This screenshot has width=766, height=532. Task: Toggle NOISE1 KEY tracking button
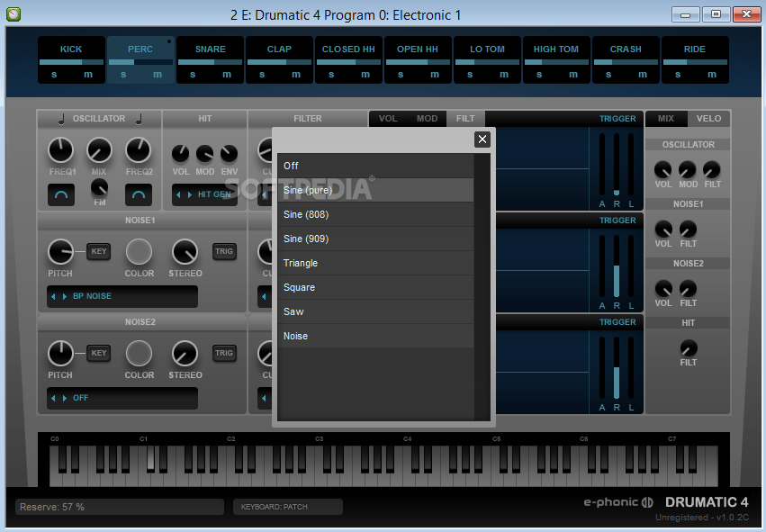pyautogui.click(x=99, y=251)
